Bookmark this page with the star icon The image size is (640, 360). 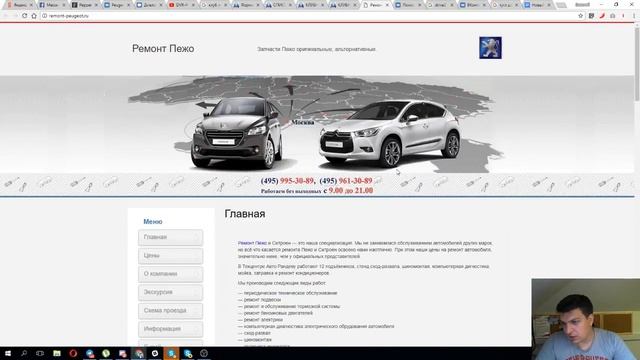[580, 16]
